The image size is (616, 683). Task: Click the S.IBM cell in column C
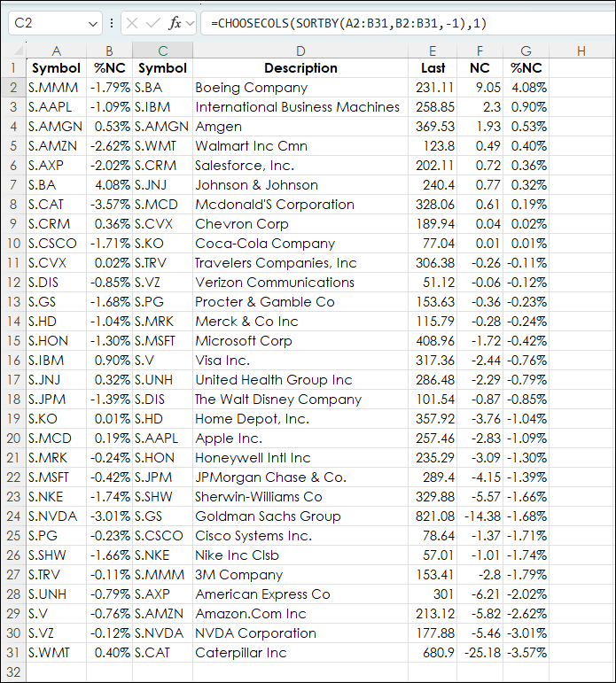coord(157,107)
